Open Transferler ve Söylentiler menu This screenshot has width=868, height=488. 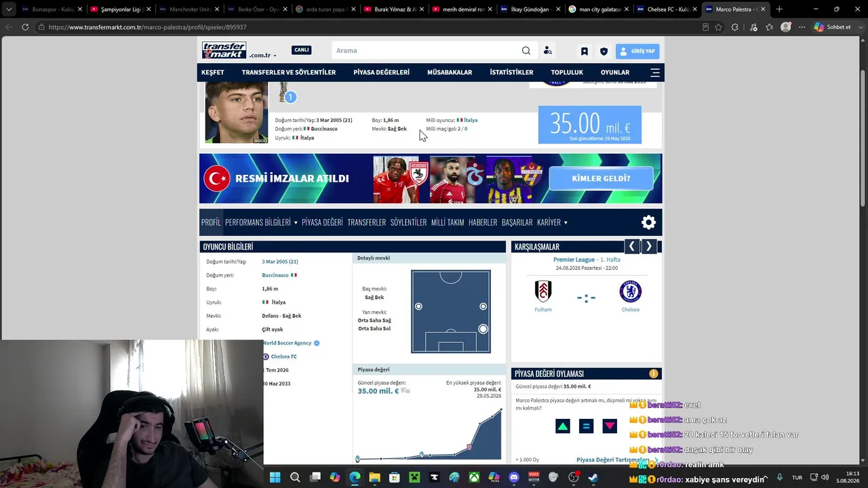[x=289, y=73]
